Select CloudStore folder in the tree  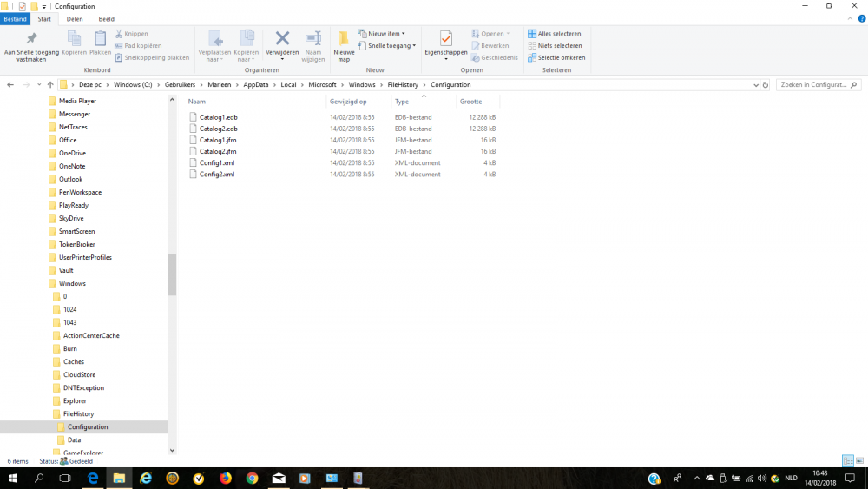click(79, 375)
